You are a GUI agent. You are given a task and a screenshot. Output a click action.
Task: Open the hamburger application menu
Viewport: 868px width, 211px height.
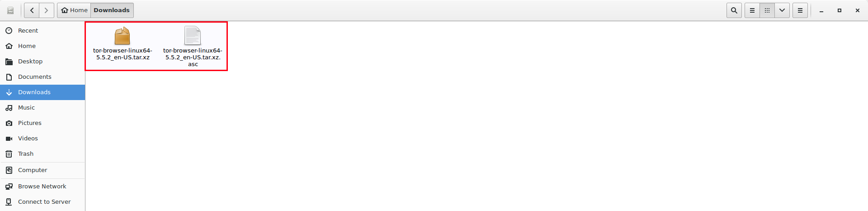coord(800,10)
